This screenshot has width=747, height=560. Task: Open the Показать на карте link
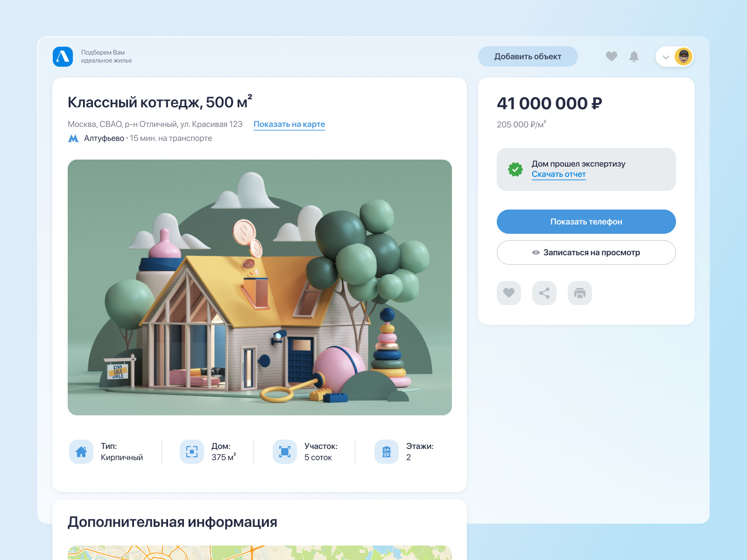[289, 124]
